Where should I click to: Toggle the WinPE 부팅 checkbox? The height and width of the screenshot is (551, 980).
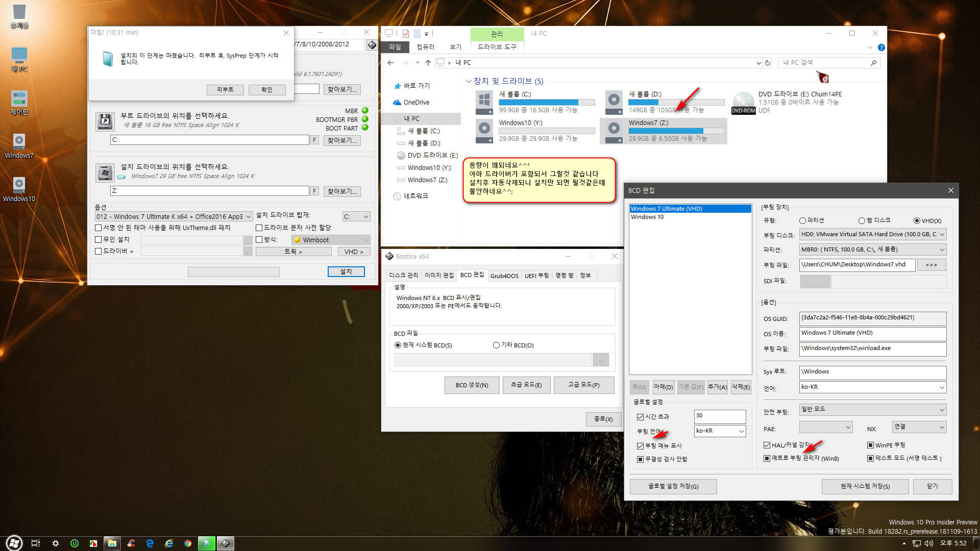(870, 445)
